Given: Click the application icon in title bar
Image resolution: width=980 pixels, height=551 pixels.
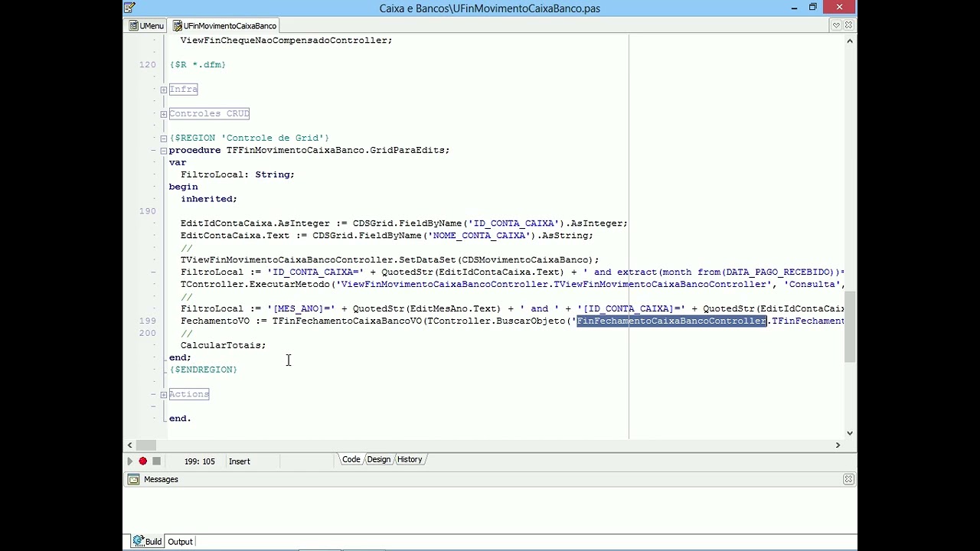Looking at the screenshot, I should pyautogui.click(x=129, y=8).
